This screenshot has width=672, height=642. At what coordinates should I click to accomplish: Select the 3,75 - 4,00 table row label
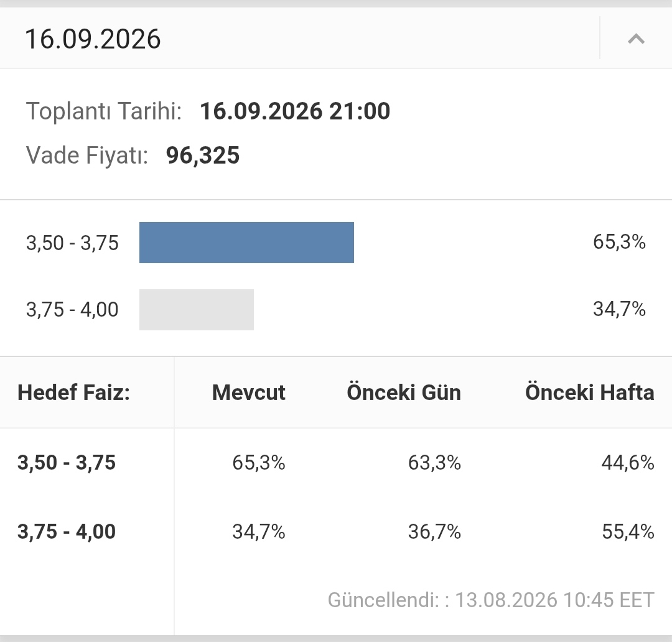(x=67, y=531)
